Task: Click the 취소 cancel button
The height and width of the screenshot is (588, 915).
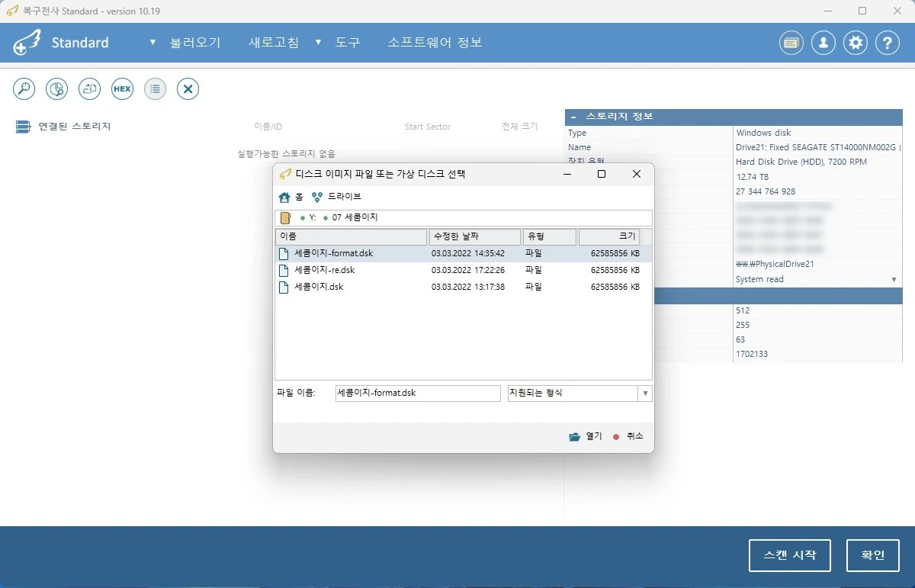Action: click(x=628, y=436)
